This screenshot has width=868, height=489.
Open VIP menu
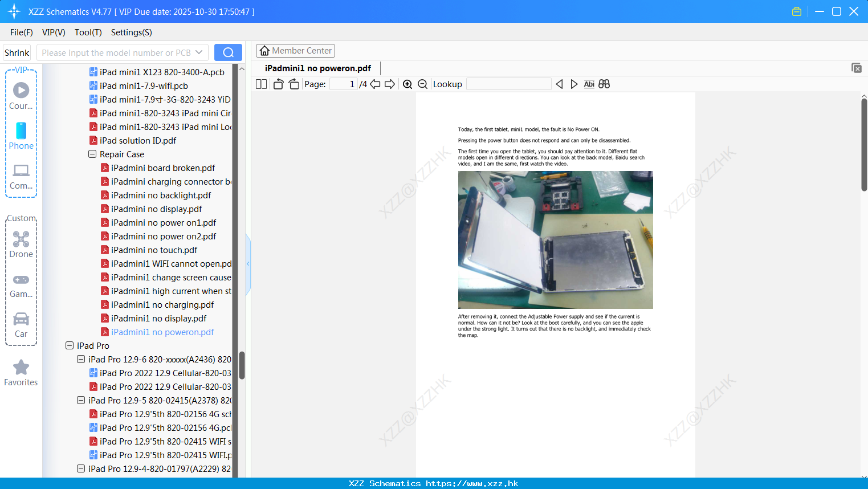54,32
